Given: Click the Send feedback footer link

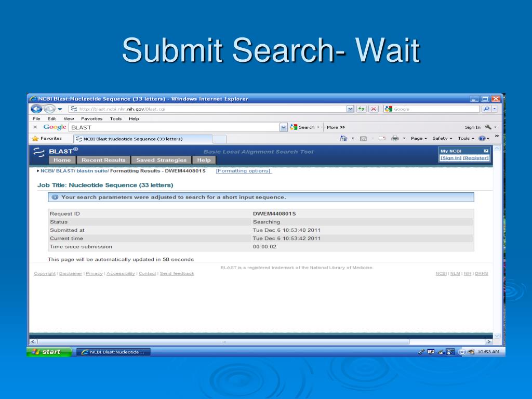Looking at the screenshot, I should 177,273.
